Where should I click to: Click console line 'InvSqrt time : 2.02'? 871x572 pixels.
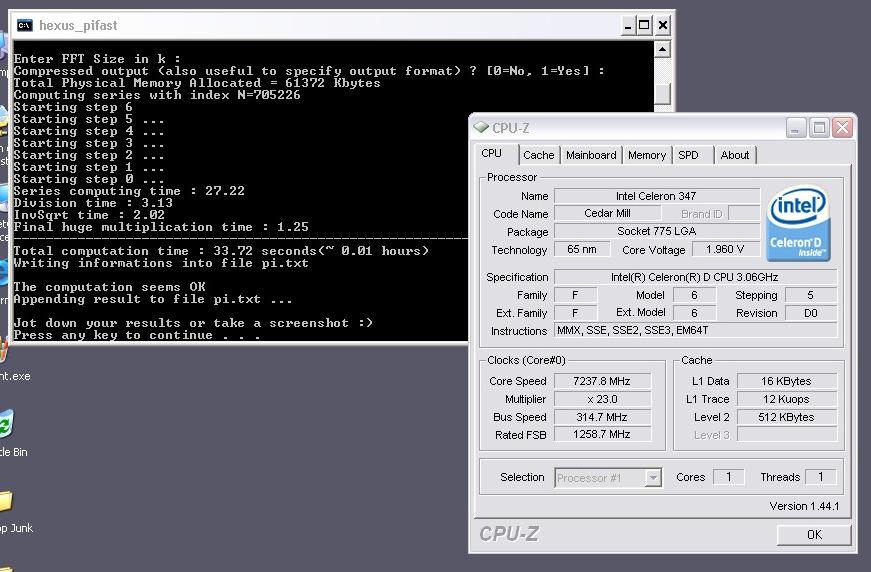click(x=89, y=215)
